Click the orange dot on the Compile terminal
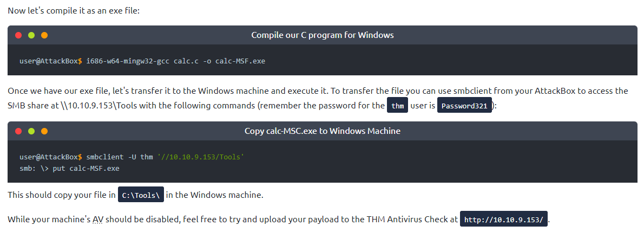Viewport: 644px width, 232px height. [44, 35]
